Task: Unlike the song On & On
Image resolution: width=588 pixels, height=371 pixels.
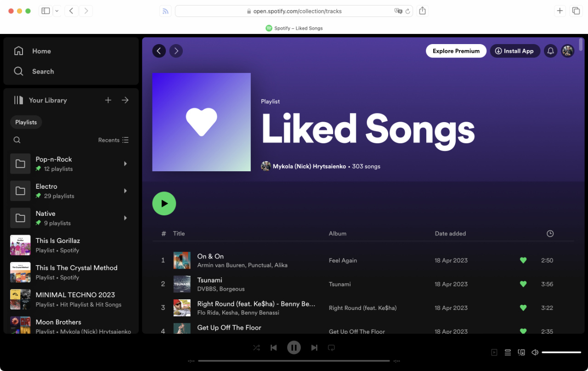Action: [523, 260]
